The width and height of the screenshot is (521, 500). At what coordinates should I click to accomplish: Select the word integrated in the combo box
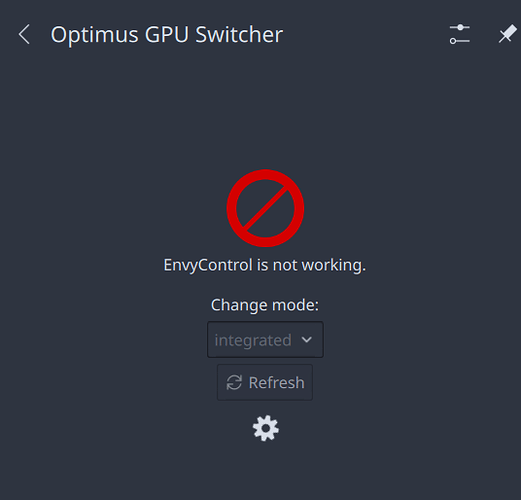click(253, 340)
